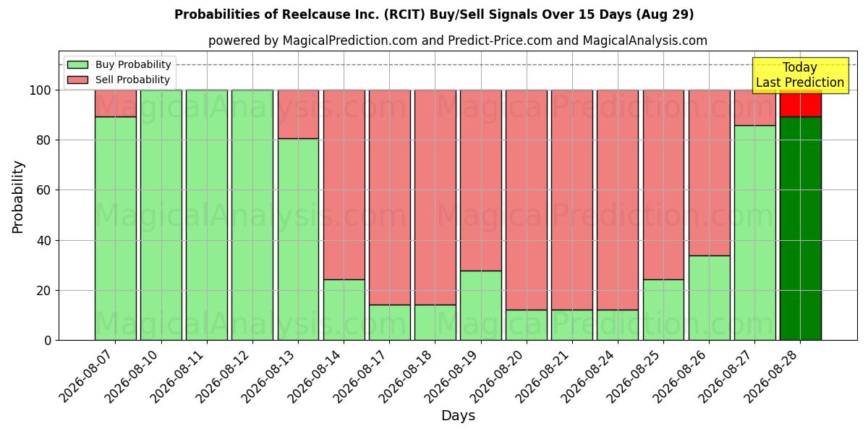Click the green buy bar for 2026-08-14
868x434 pixels.
point(344,310)
